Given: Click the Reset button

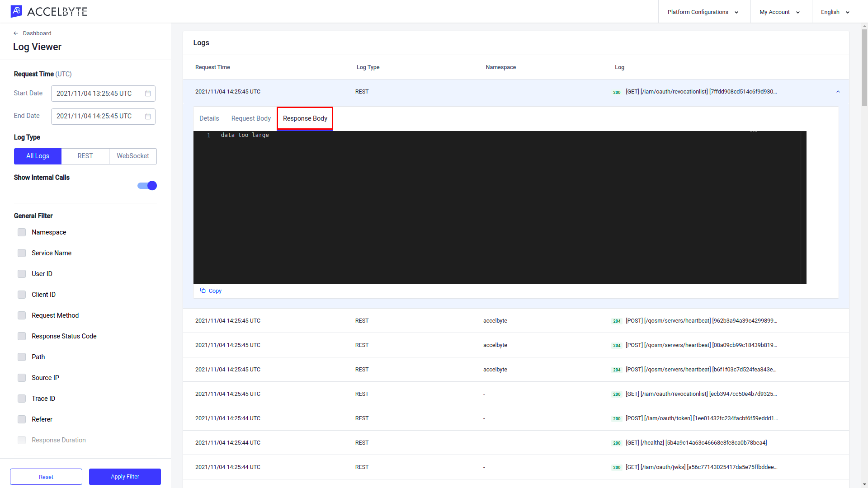Looking at the screenshot, I should (x=46, y=477).
